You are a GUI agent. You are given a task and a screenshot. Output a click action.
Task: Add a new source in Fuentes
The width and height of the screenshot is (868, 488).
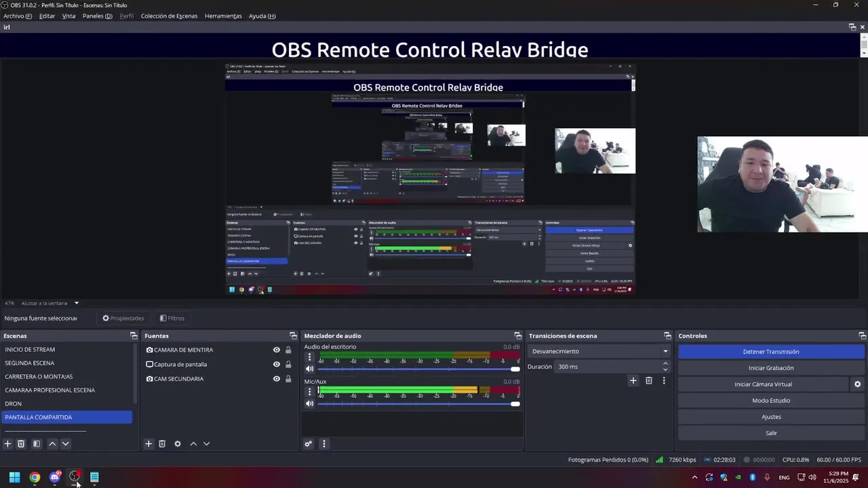pyautogui.click(x=149, y=444)
